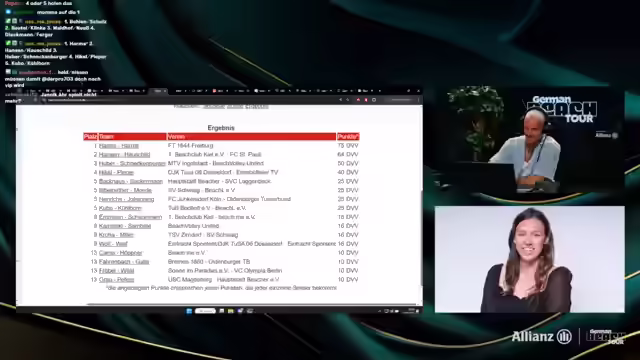Click the photo of the woman in black top
The height and width of the screenshot is (360, 640).
point(529,259)
